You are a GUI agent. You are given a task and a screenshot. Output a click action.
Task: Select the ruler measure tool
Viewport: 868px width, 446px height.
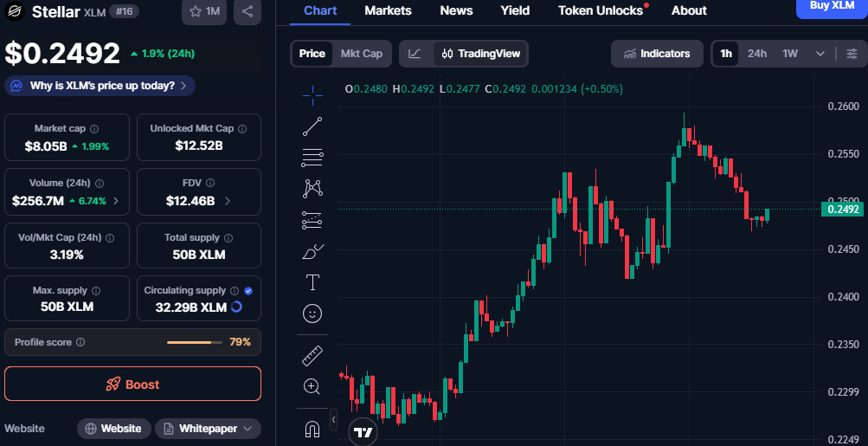coord(312,356)
